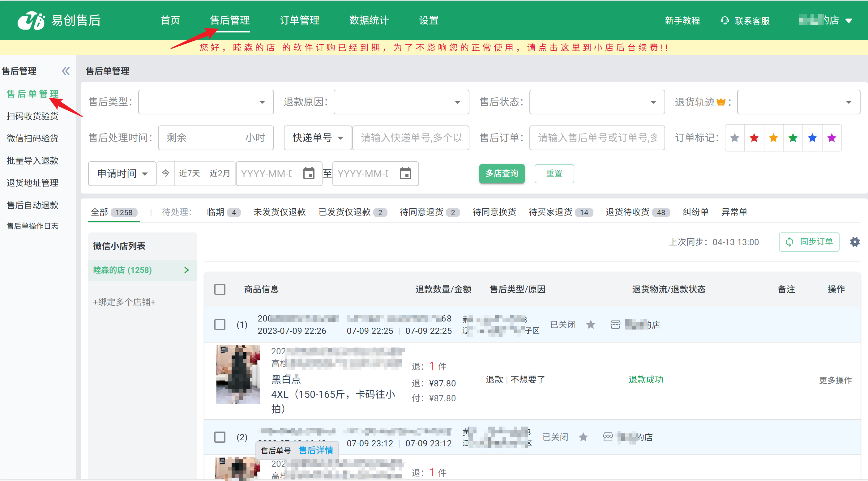Check the select-all checkbox in table header
The width and height of the screenshot is (868, 481).
[x=220, y=289]
